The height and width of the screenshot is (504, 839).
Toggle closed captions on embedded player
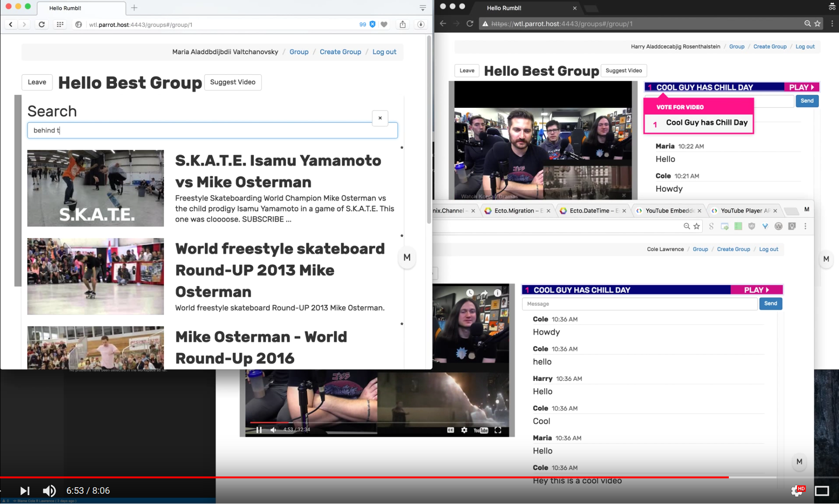[451, 430]
